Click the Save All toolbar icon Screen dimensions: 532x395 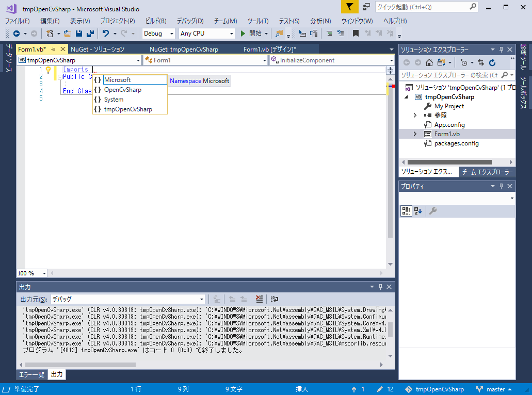[x=90, y=33]
